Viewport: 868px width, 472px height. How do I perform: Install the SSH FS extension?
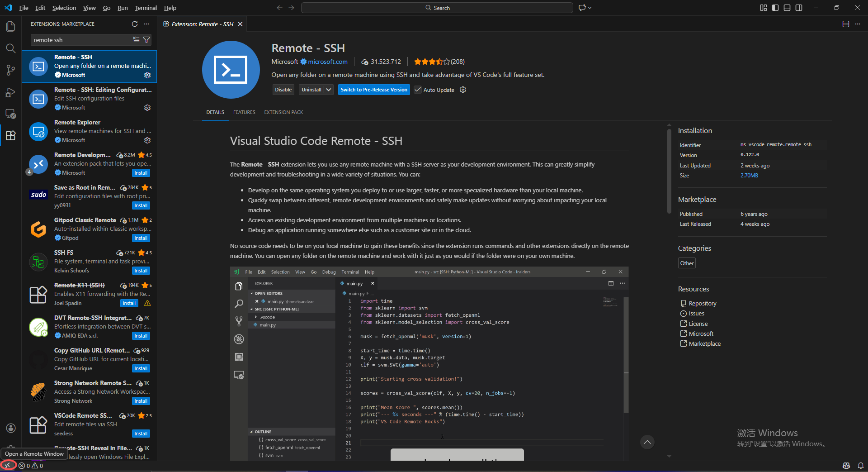141,271
